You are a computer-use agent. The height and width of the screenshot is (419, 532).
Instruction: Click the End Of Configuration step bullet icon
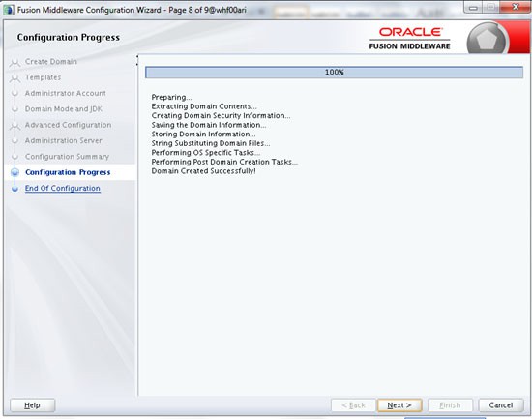coord(15,189)
